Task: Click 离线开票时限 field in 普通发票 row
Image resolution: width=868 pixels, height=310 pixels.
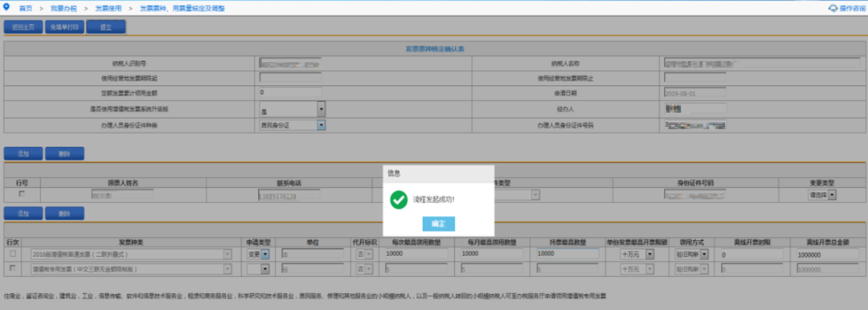Action: (751, 254)
